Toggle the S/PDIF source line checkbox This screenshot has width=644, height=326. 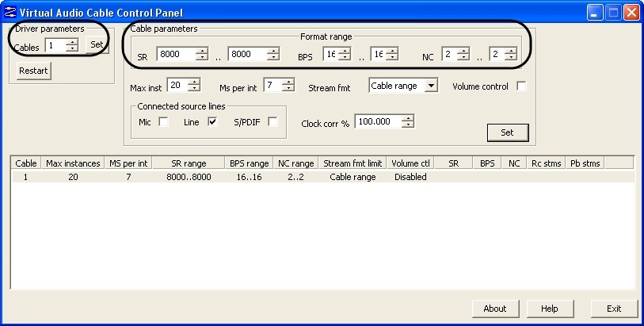coord(272,121)
